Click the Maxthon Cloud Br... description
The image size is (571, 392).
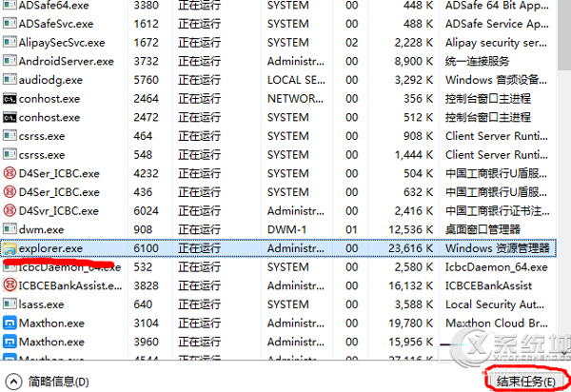tap(497, 323)
